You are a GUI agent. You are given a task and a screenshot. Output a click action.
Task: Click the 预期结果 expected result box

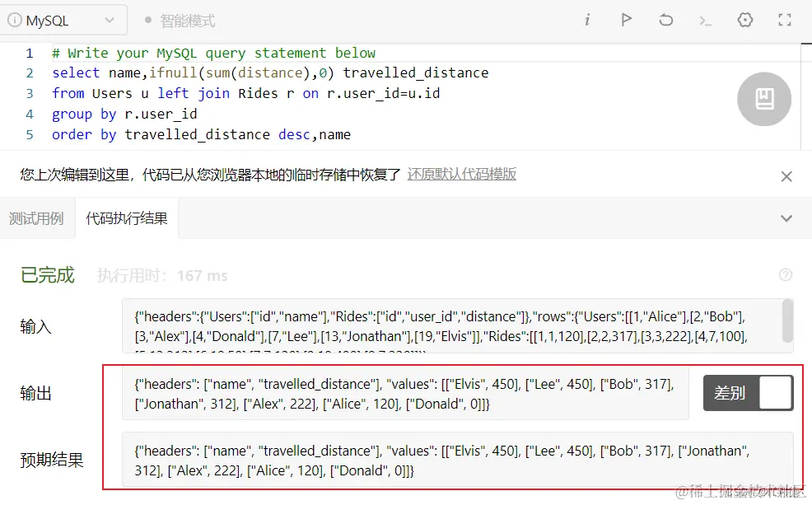click(457, 460)
